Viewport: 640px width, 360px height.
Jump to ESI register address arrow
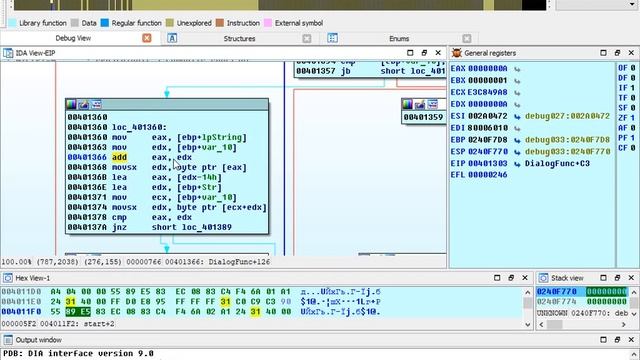tap(517, 116)
